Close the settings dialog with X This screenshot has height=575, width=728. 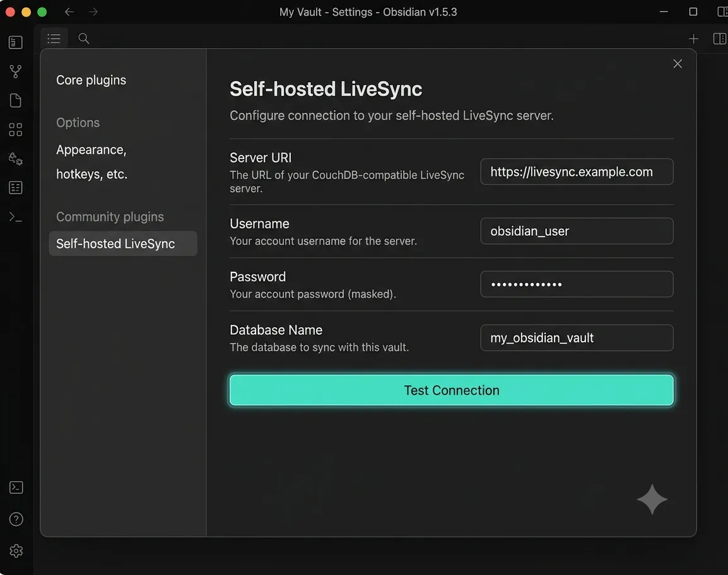click(x=678, y=64)
